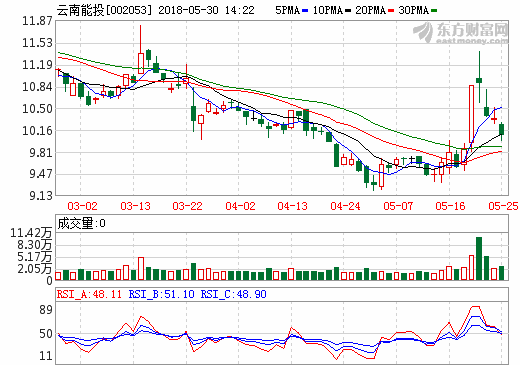520x365 pixels.
Task: Click the 04-13 date label
Action: pos(292,206)
